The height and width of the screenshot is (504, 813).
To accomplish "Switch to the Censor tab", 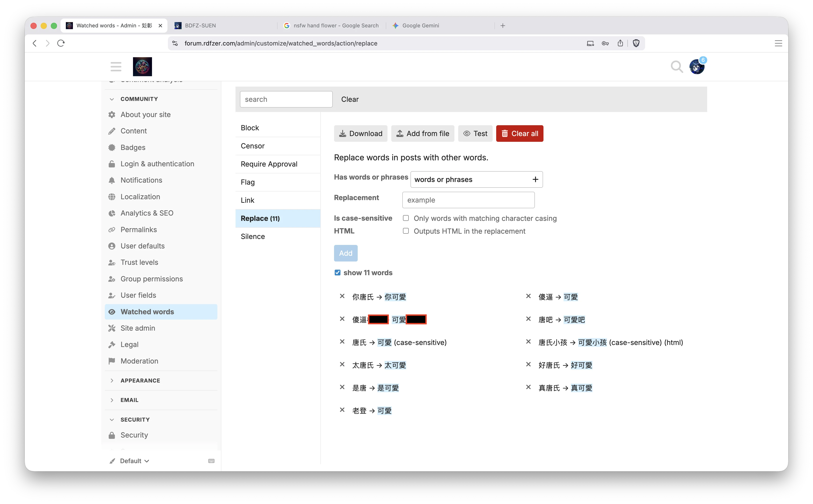I will pos(253,146).
